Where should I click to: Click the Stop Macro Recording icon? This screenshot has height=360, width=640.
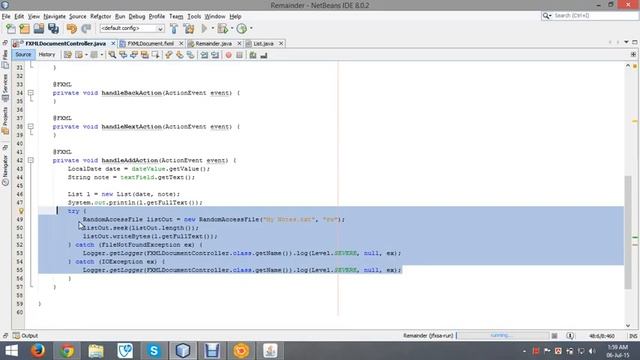pyautogui.click(x=240, y=55)
